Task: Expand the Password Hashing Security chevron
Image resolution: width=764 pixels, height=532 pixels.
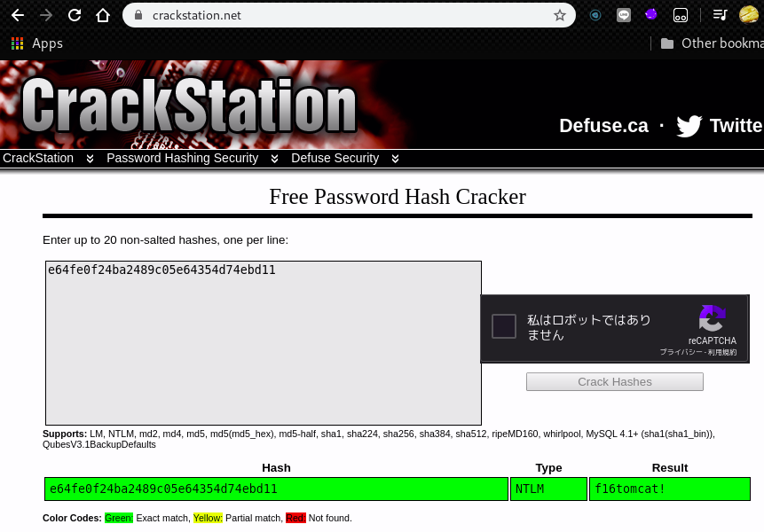Action: click(x=274, y=159)
